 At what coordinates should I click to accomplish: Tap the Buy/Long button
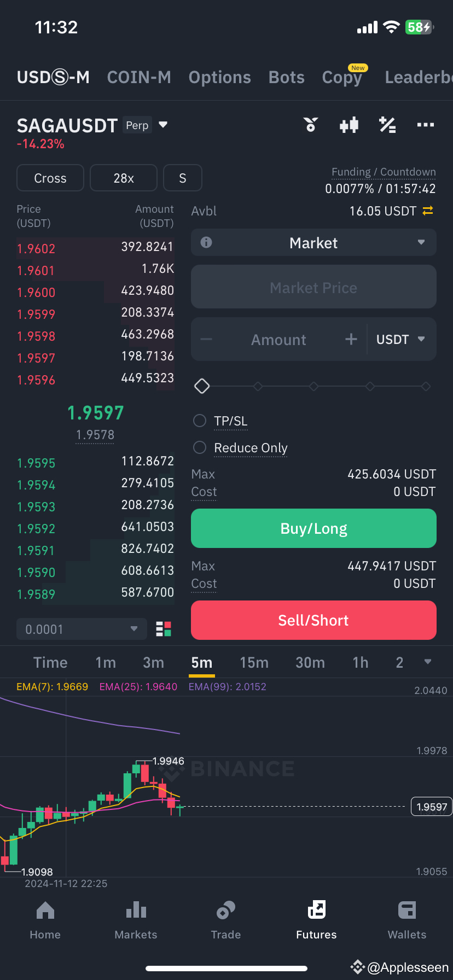(313, 528)
